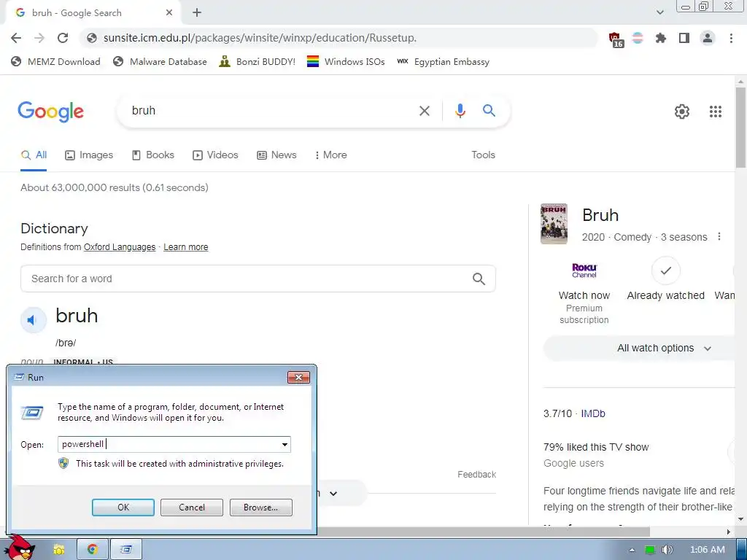Click the Run taskbar button
747x560 pixels.
125,550
